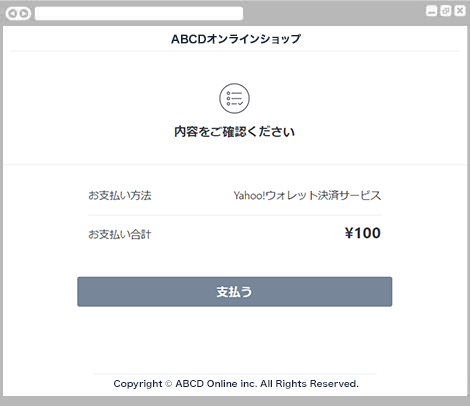Viewport: 470px width, 406px height.
Task: Click the line under the shop title
Action: pyautogui.click(x=235, y=51)
